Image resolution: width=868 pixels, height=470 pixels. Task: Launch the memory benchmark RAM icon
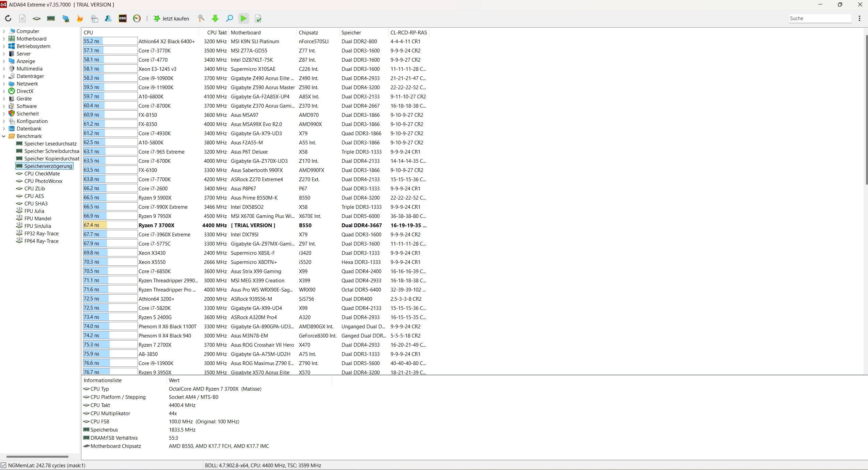pos(51,18)
